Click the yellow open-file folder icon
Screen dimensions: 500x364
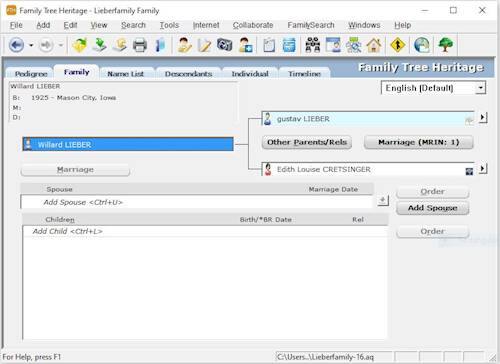(x=79, y=45)
